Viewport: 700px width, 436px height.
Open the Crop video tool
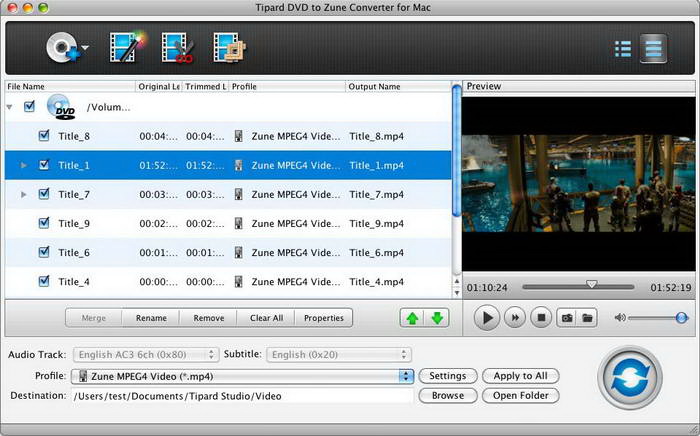click(x=229, y=46)
